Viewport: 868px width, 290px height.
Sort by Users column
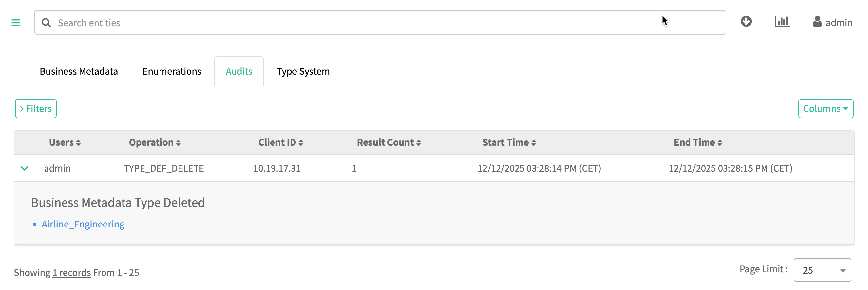click(65, 142)
